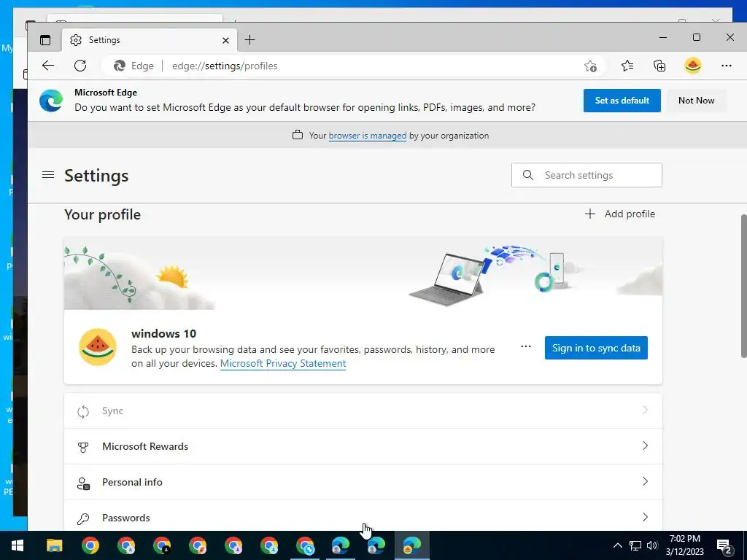
Task: Focus the Search settings field
Action: pos(587,175)
